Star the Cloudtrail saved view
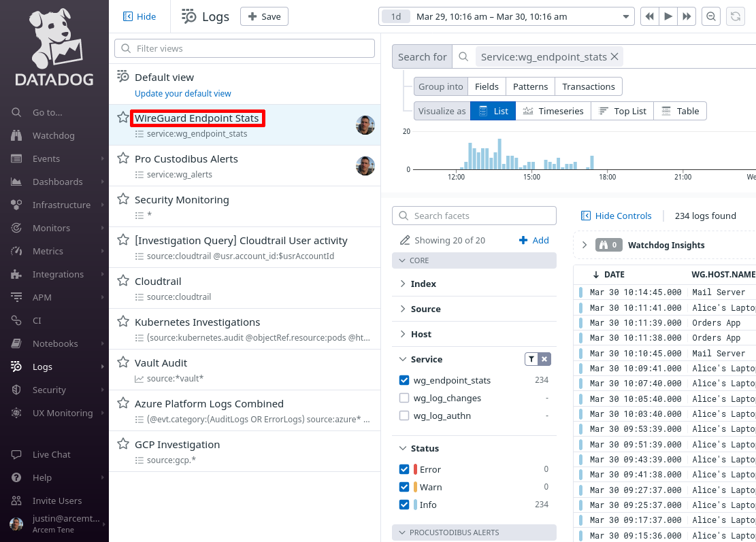Image resolution: width=756 pixels, height=542 pixels. click(123, 280)
